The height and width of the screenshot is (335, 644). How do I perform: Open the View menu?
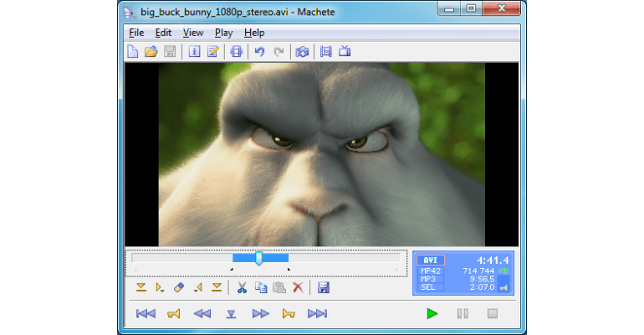(193, 33)
